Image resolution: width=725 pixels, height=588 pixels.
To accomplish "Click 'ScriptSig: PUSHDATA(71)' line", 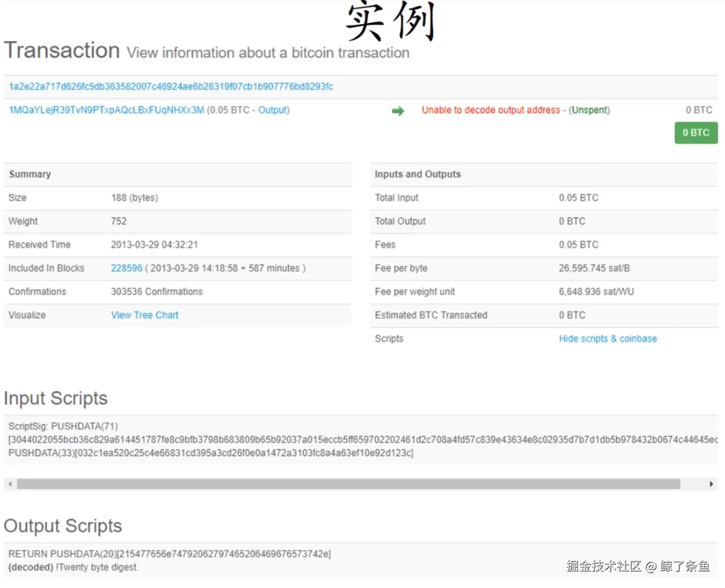I will coord(63,426).
